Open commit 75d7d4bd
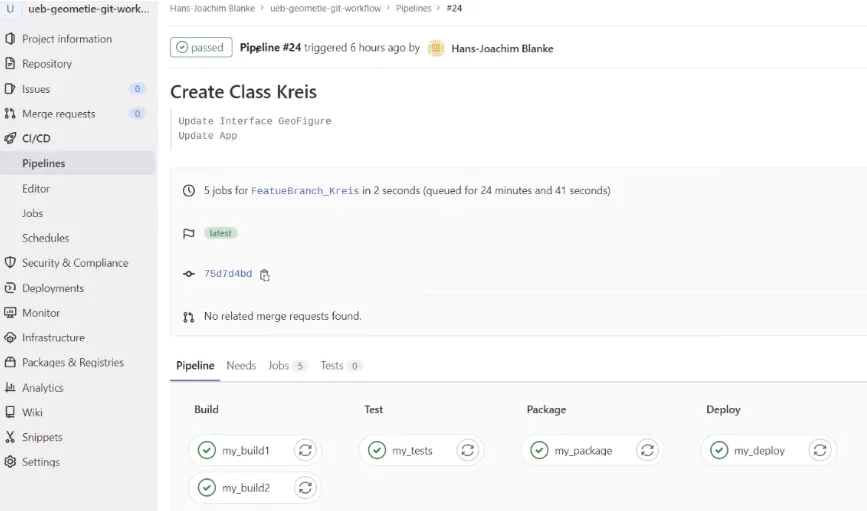Image resolution: width=867 pixels, height=511 pixels. click(x=228, y=274)
